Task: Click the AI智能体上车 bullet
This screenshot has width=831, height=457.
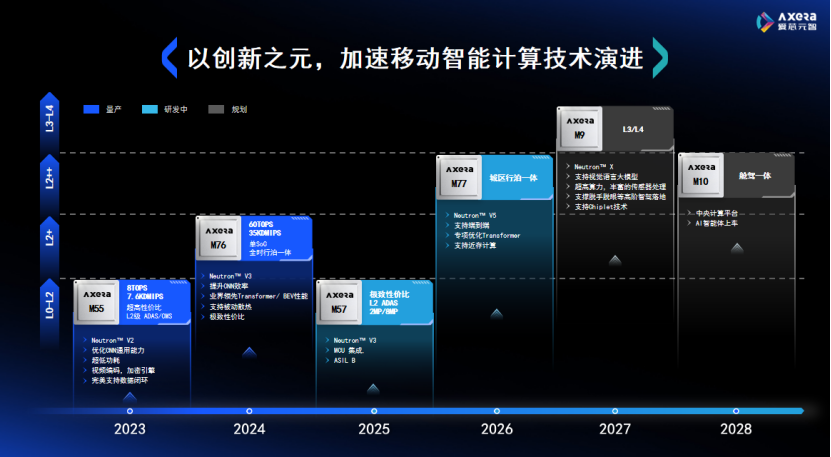Action: pyautogui.click(x=717, y=223)
